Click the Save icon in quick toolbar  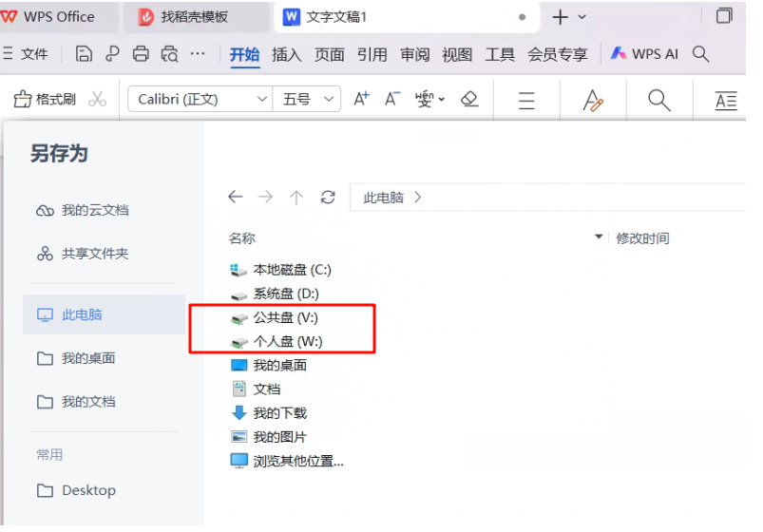point(84,53)
